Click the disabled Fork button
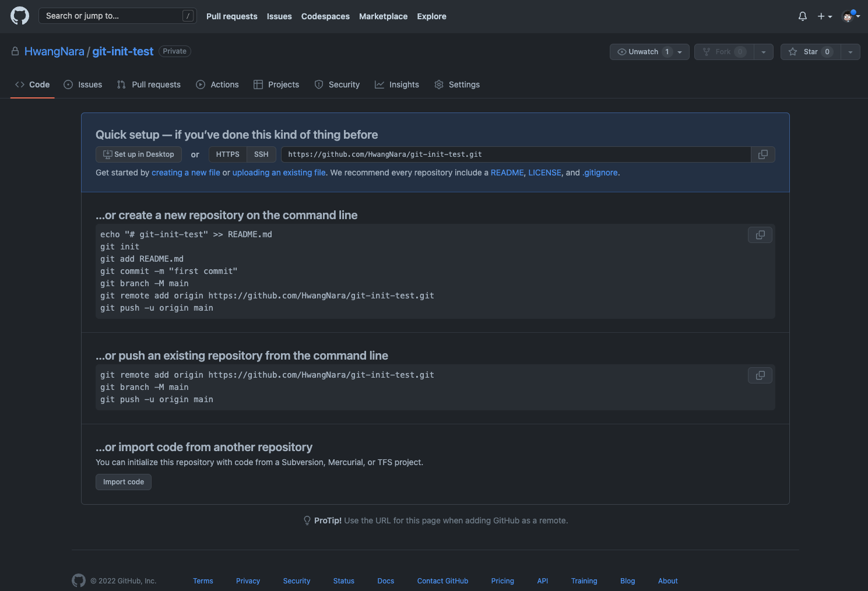The height and width of the screenshot is (591, 868). click(x=724, y=52)
